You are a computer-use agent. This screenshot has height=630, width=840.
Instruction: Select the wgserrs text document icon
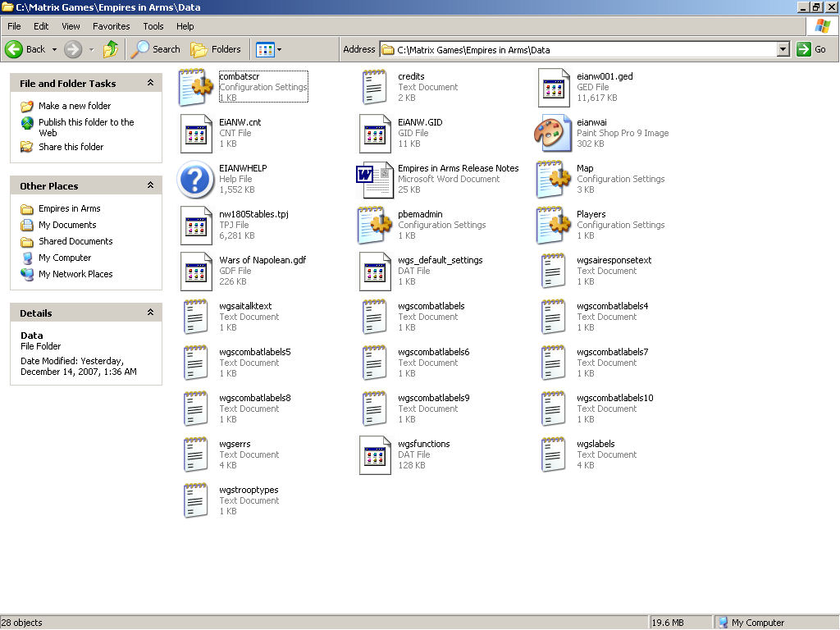click(195, 454)
